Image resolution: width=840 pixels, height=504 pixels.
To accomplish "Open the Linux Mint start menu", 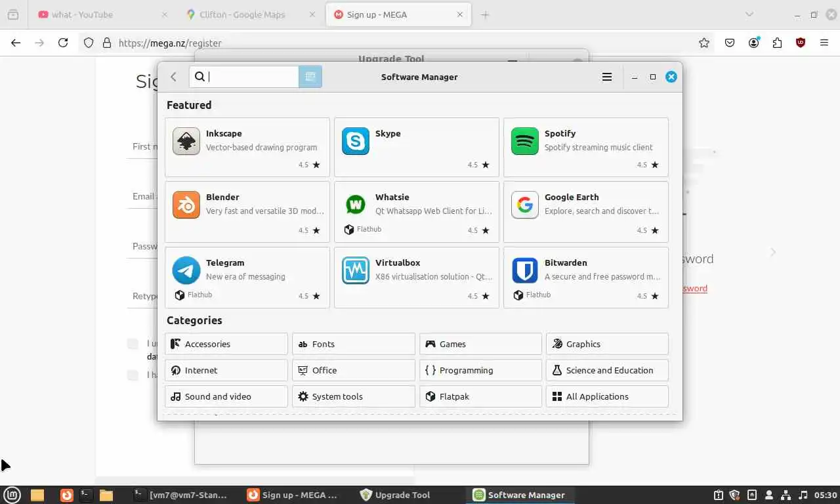I will pyautogui.click(x=12, y=495).
